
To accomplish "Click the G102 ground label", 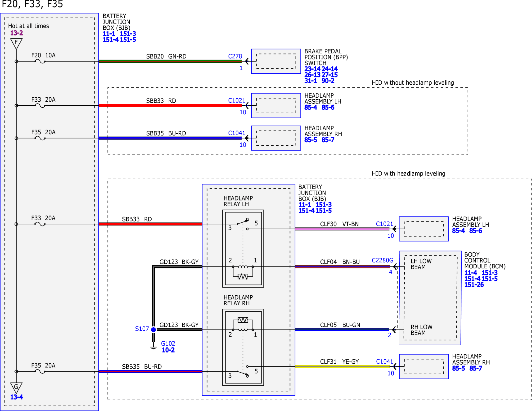I will [x=168, y=344].
